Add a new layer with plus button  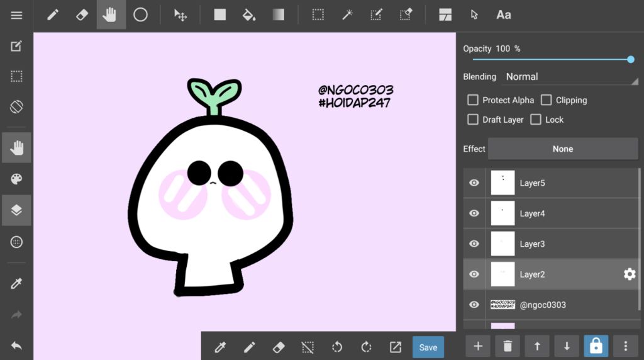pos(478,346)
